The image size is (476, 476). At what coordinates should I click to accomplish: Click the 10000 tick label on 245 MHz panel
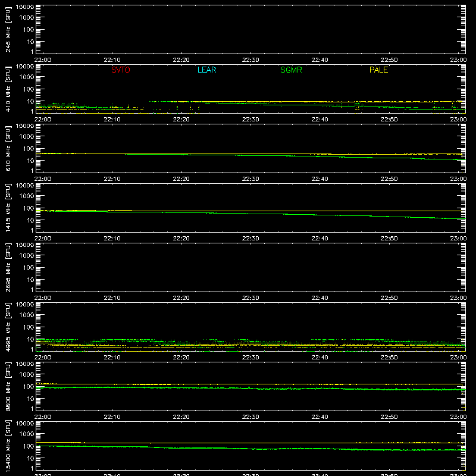click(25, 7)
